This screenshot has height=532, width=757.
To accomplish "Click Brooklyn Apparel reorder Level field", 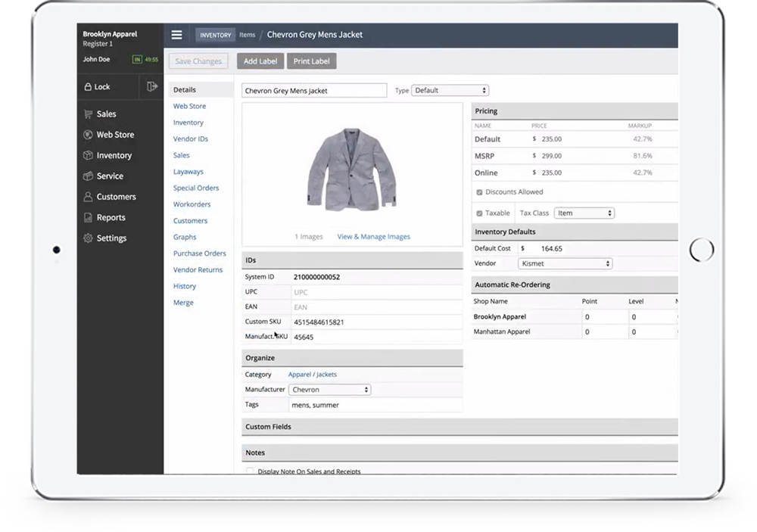I will click(x=652, y=317).
